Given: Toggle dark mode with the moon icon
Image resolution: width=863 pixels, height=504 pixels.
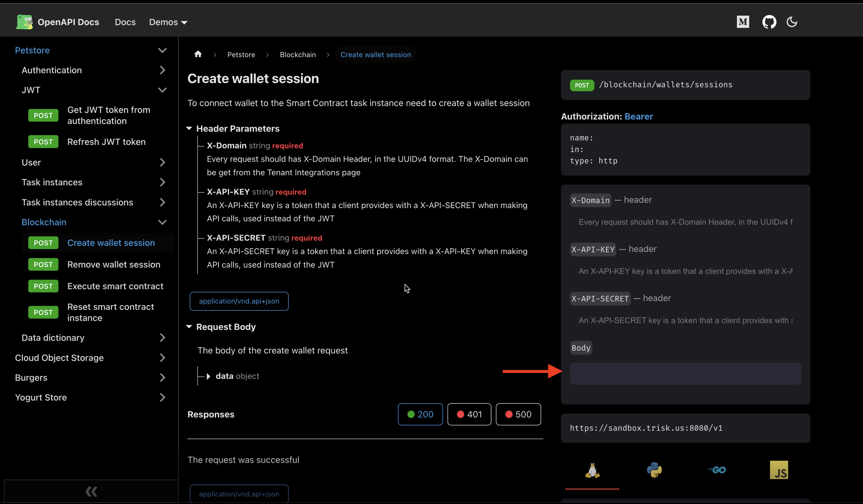Looking at the screenshot, I should pos(792,22).
